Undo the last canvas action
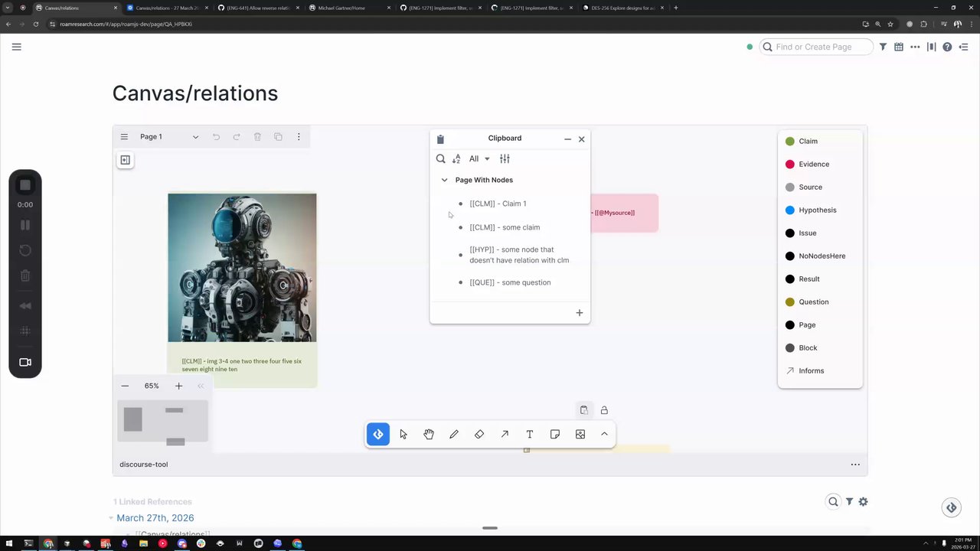Screen dimensions: 980x551 click(216, 137)
